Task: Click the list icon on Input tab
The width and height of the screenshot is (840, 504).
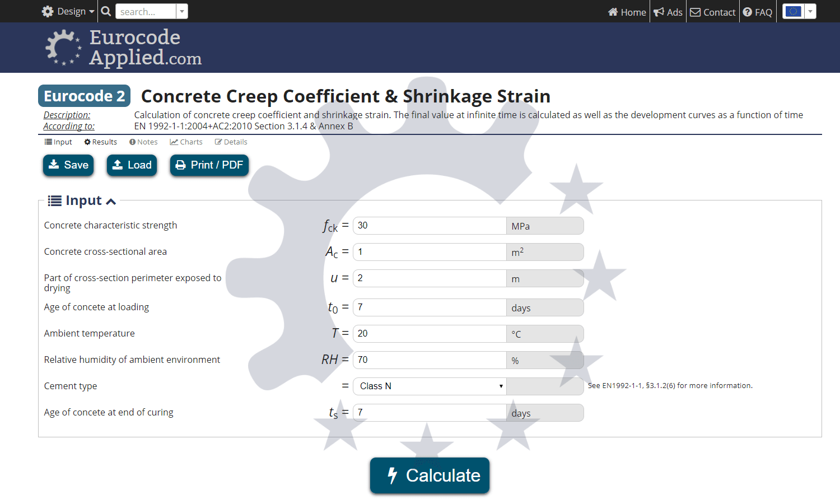Action: (48, 142)
